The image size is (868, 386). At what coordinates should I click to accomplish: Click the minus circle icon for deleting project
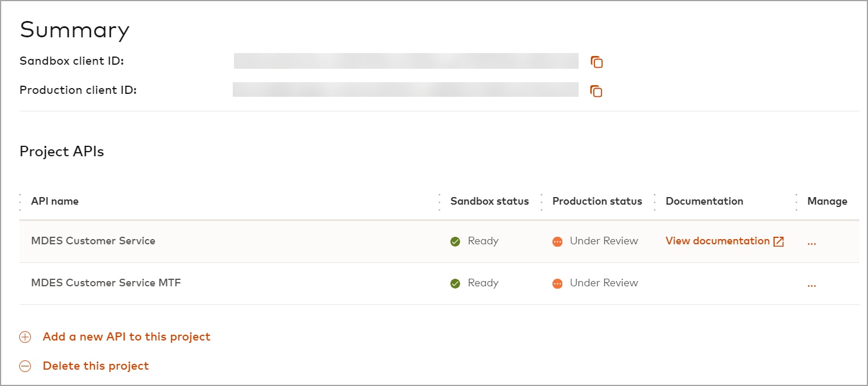pyautogui.click(x=25, y=366)
